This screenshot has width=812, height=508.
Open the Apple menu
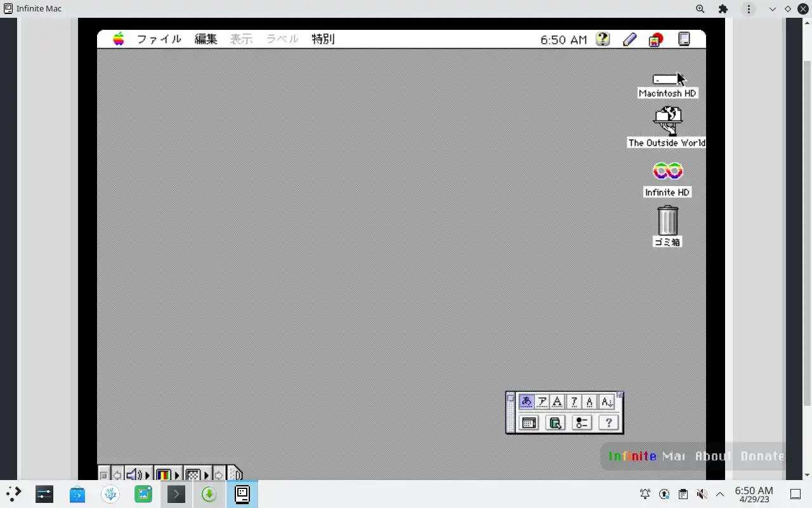pyautogui.click(x=119, y=39)
